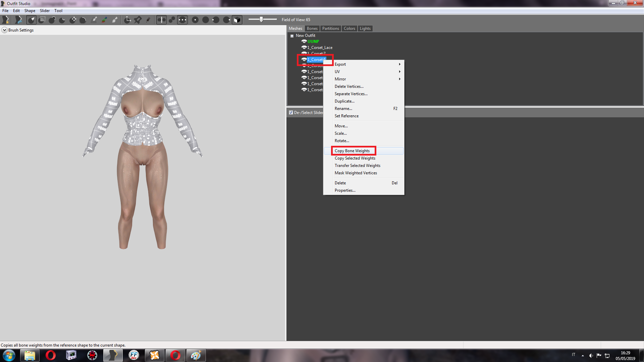Select Mask Weighted Vertices
Screen dimensions: 644x362
pyautogui.click(x=364, y=173)
